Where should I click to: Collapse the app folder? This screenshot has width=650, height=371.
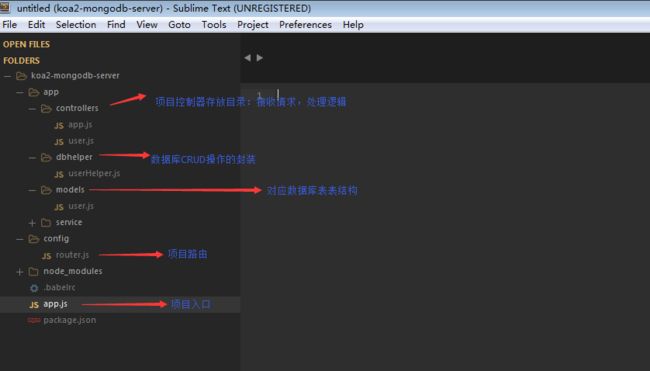pyautogui.click(x=20, y=92)
